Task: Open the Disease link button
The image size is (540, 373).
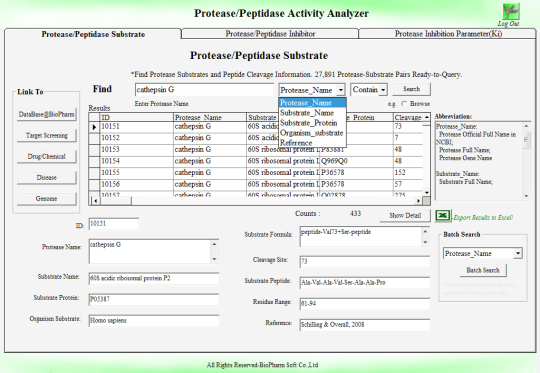Action: pyautogui.click(x=46, y=178)
